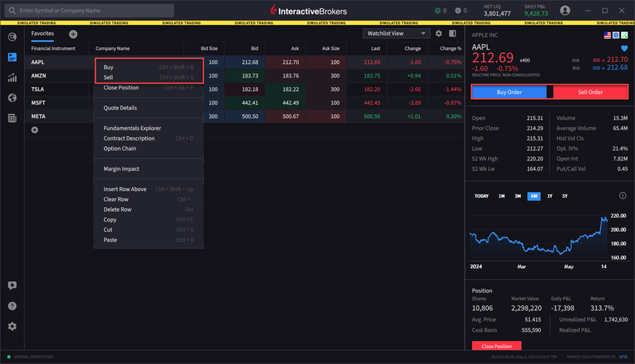Switch to the Favorites tab

(43, 34)
